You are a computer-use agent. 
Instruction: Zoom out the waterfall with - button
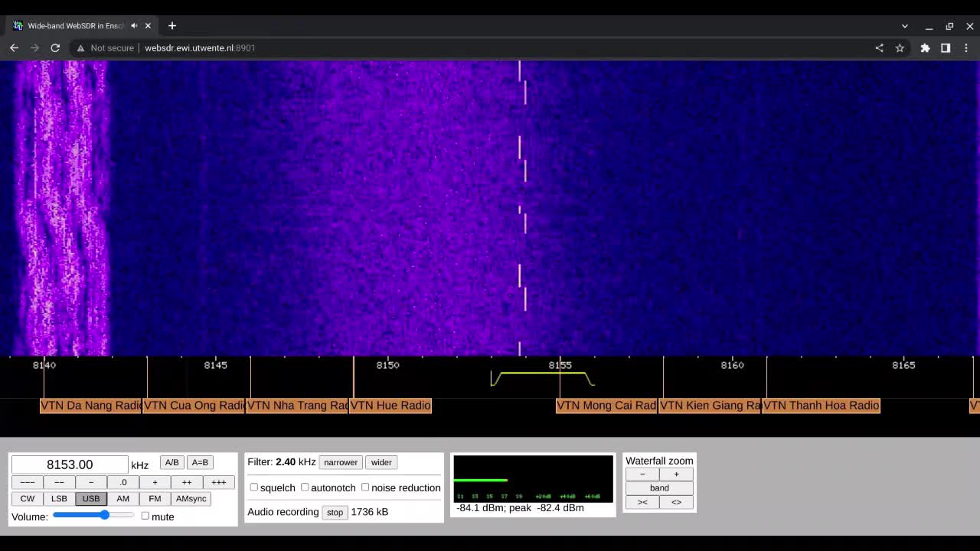(x=642, y=474)
